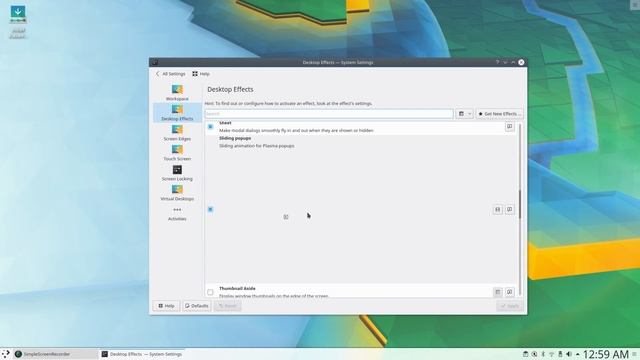Open Help in the top toolbar

pos(201,74)
